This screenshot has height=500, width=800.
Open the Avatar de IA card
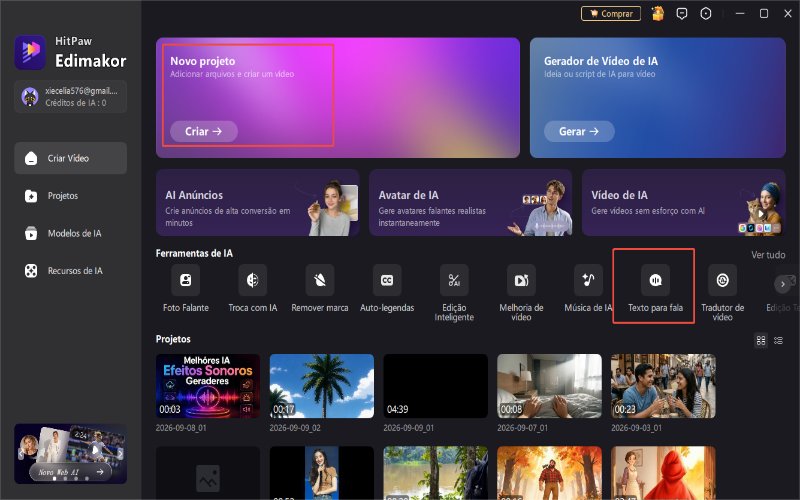(470, 203)
